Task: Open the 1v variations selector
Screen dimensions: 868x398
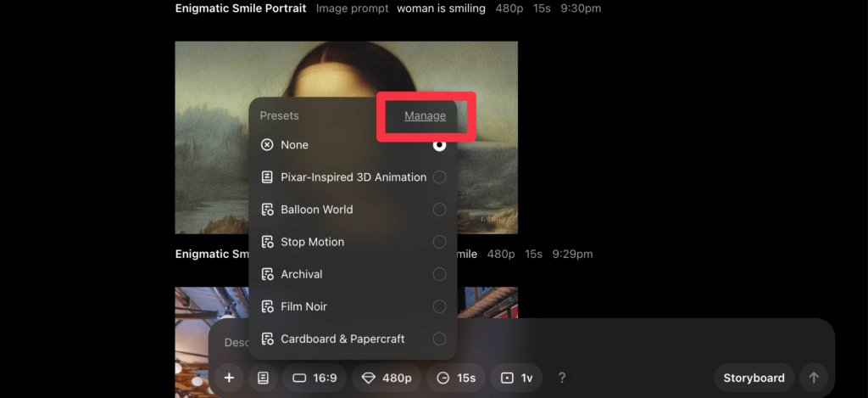Action: tap(516, 378)
